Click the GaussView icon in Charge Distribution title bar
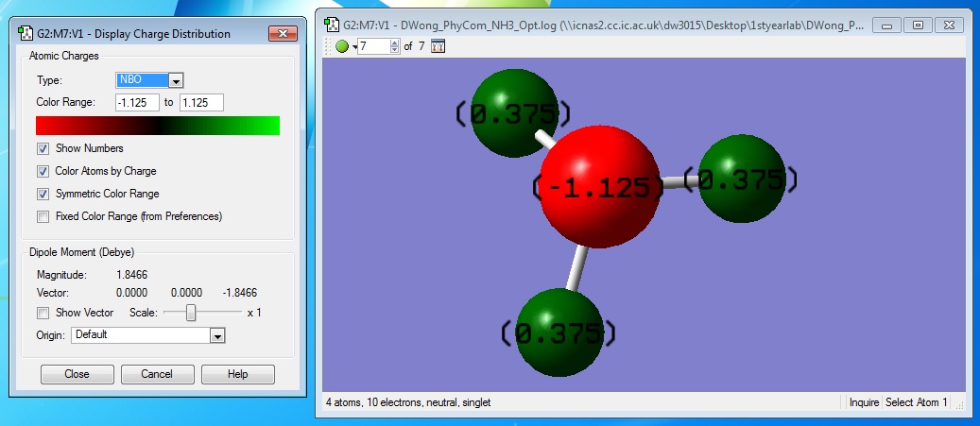 25,34
